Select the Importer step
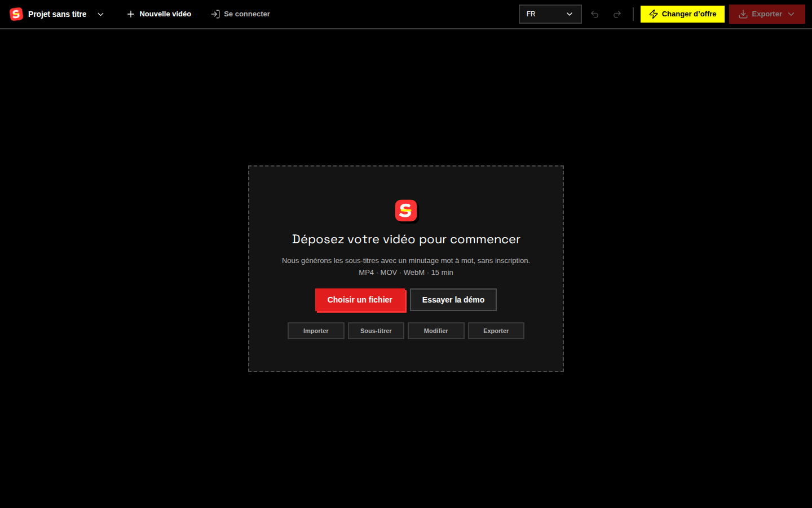This screenshot has width=812, height=508. point(316,331)
